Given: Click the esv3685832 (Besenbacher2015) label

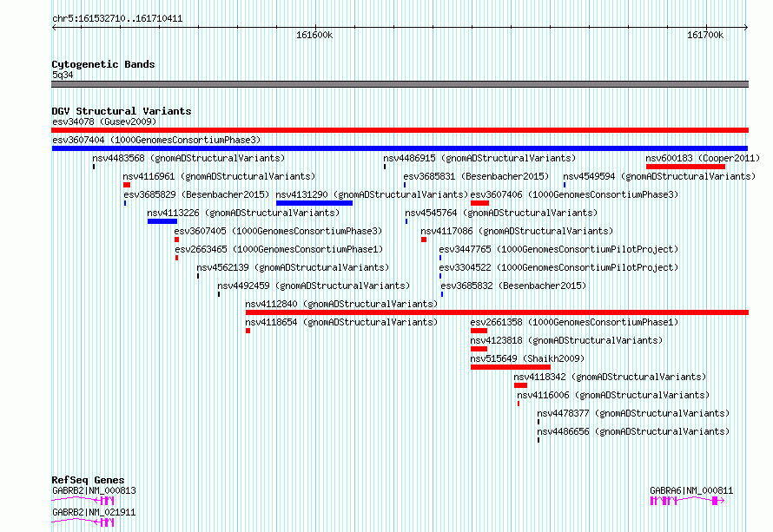Looking at the screenshot, I should (513, 286).
